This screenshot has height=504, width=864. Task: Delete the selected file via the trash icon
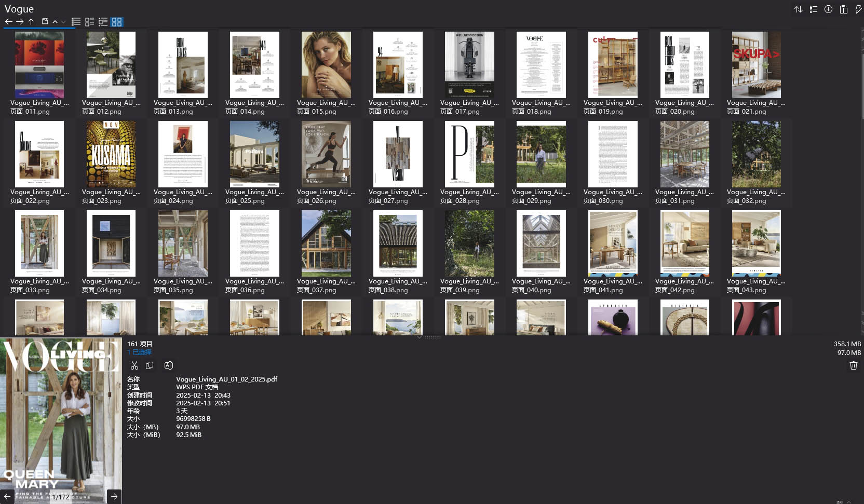click(853, 365)
